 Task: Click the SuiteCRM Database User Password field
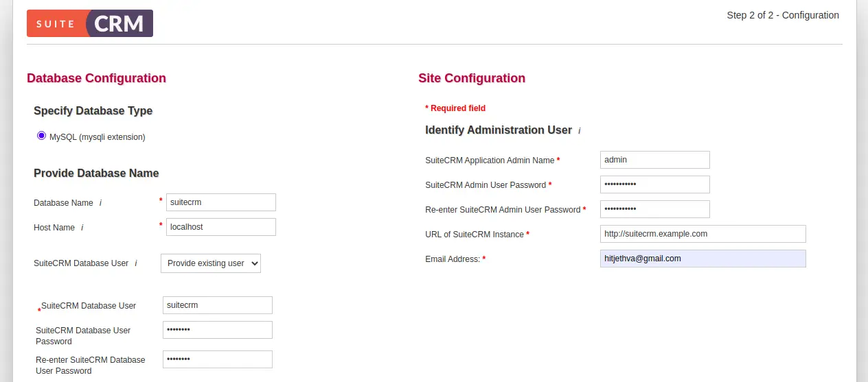point(218,330)
